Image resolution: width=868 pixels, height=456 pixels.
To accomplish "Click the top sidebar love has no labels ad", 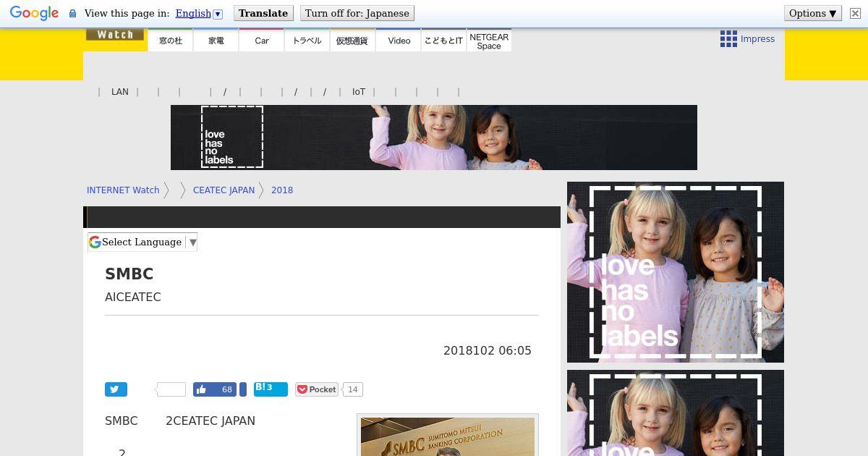I will (x=676, y=272).
